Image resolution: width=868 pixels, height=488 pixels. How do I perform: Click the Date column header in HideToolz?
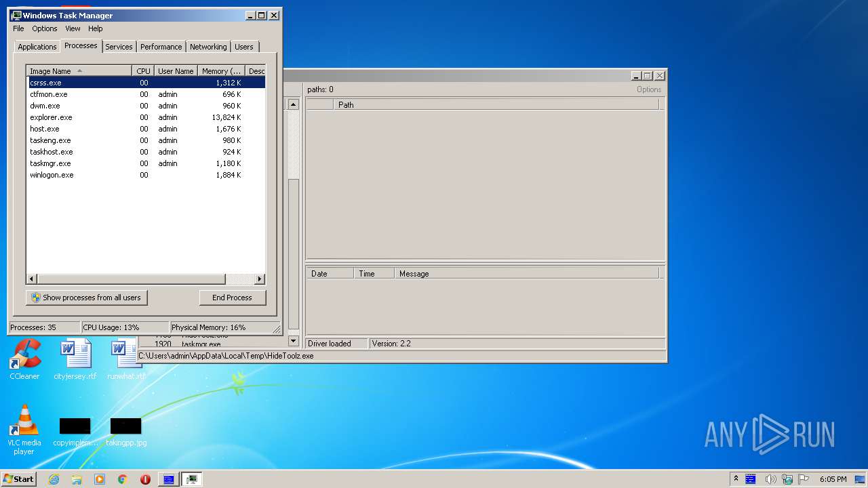tap(330, 274)
